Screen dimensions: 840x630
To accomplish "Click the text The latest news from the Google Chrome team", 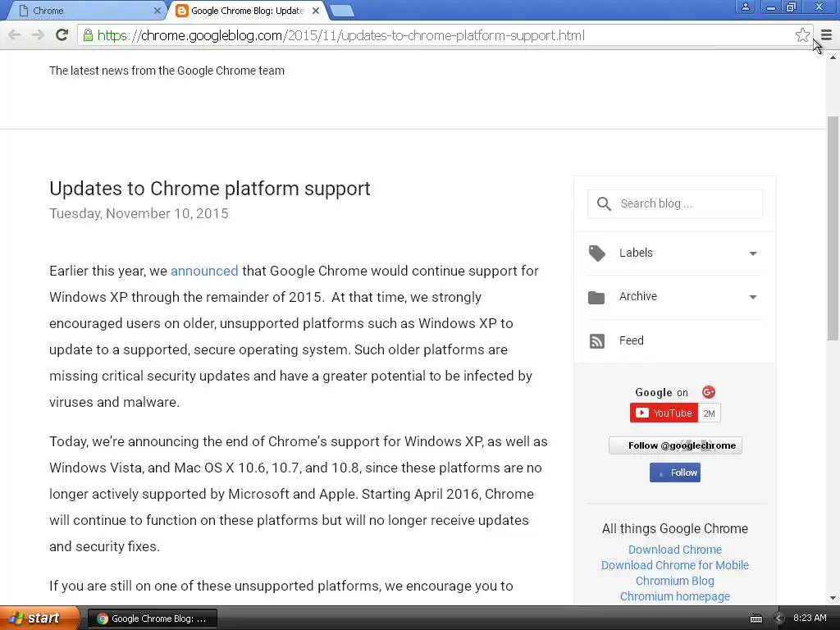I will (x=167, y=71).
